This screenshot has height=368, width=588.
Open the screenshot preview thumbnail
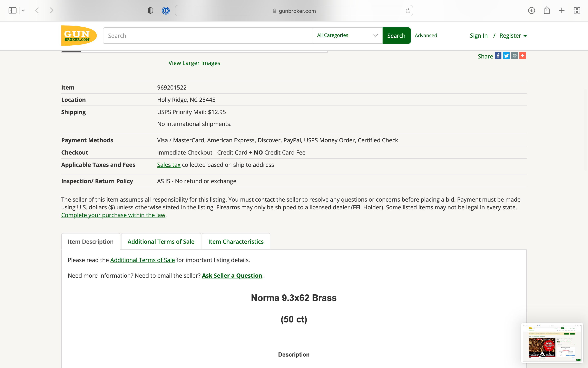552,343
